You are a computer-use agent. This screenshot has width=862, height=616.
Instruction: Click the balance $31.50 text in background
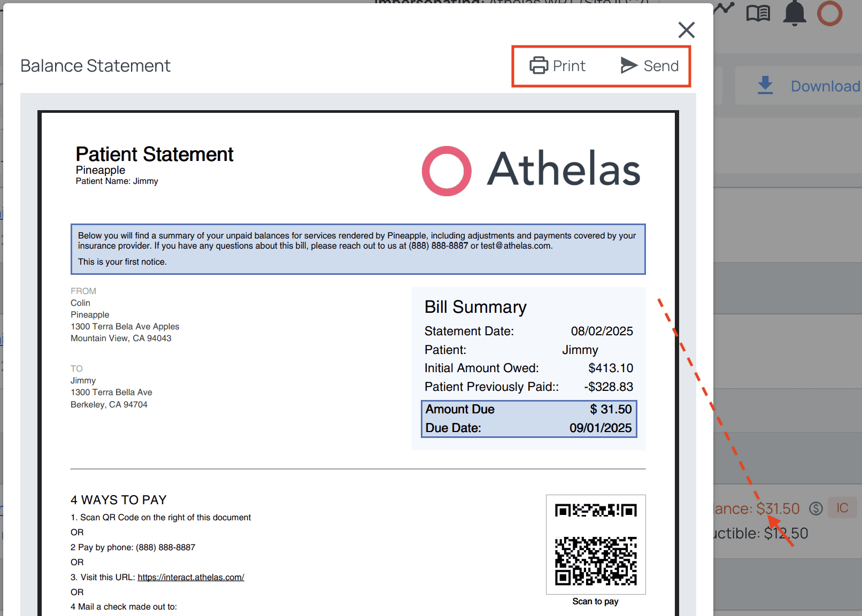[757, 509]
